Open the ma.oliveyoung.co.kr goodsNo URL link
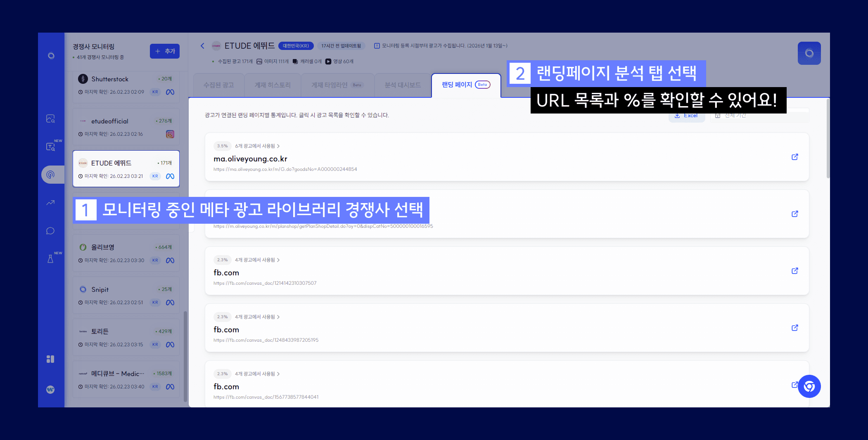The width and height of the screenshot is (868, 440). [285, 169]
